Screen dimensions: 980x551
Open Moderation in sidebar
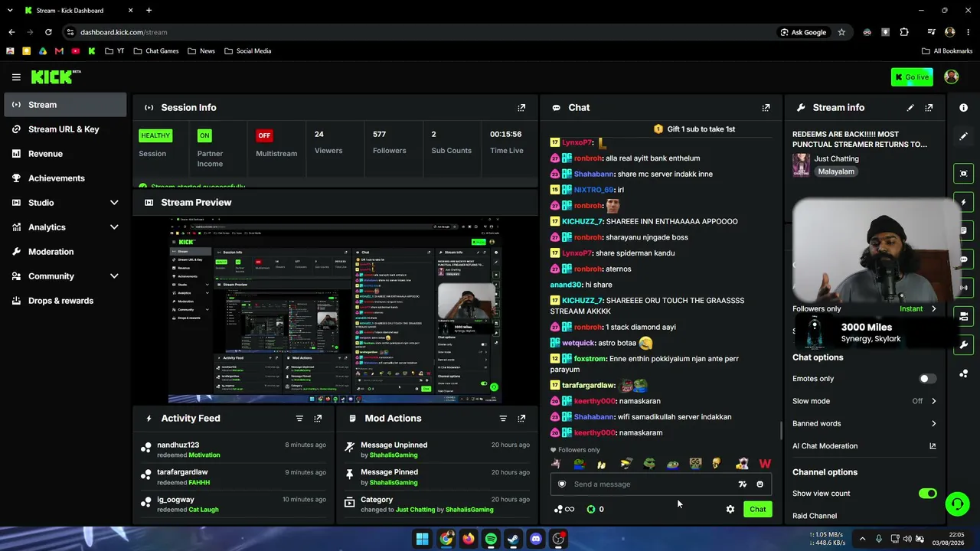(x=65, y=252)
